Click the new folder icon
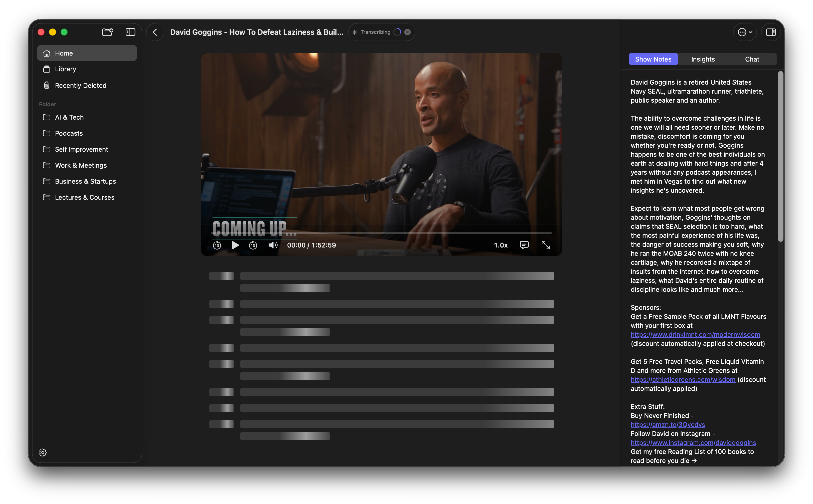This screenshot has width=813, height=504. click(107, 32)
